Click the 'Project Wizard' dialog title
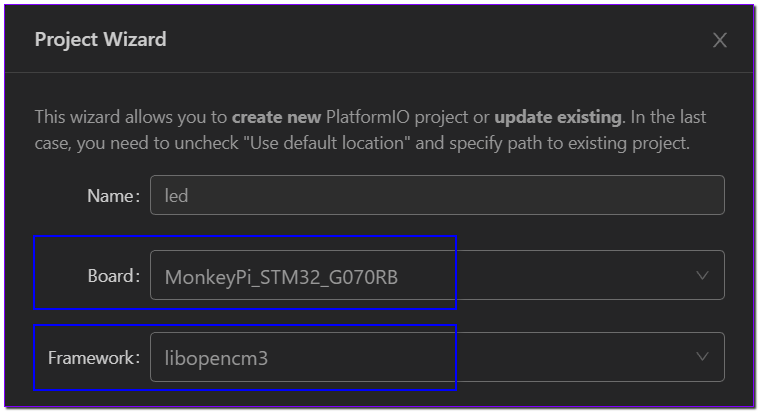The width and height of the screenshot is (759, 412). 101,39
